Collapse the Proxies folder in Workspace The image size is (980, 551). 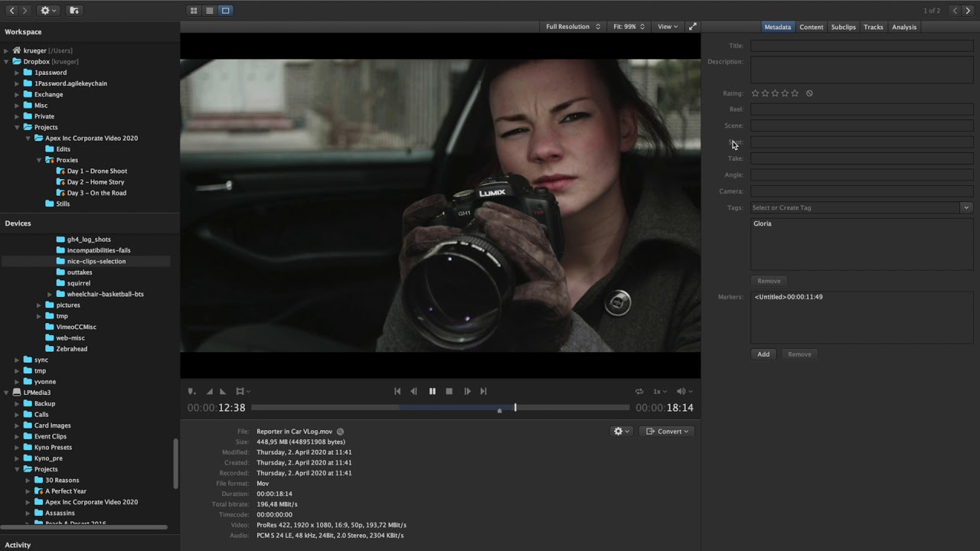tap(39, 160)
